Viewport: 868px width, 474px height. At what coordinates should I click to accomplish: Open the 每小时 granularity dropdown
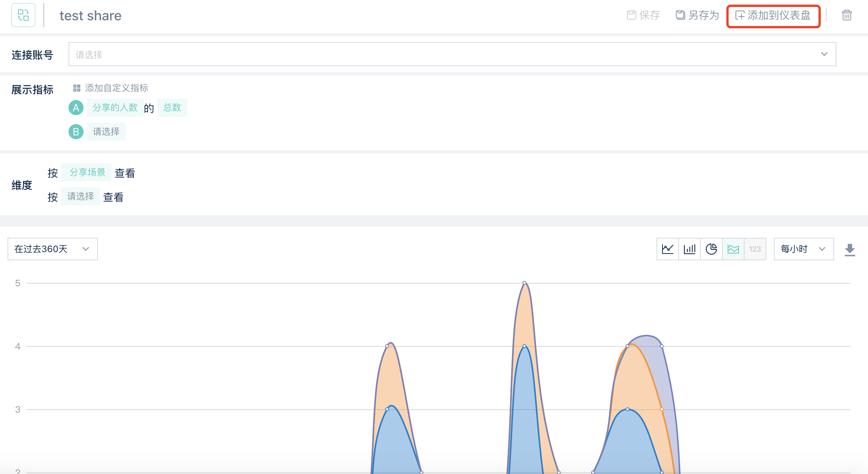point(804,249)
